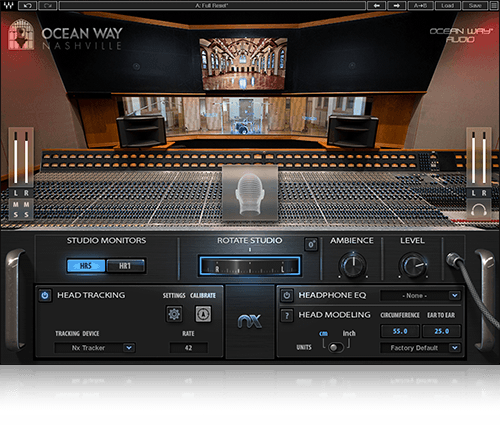Toggle headphone EQ power button

[287, 295]
